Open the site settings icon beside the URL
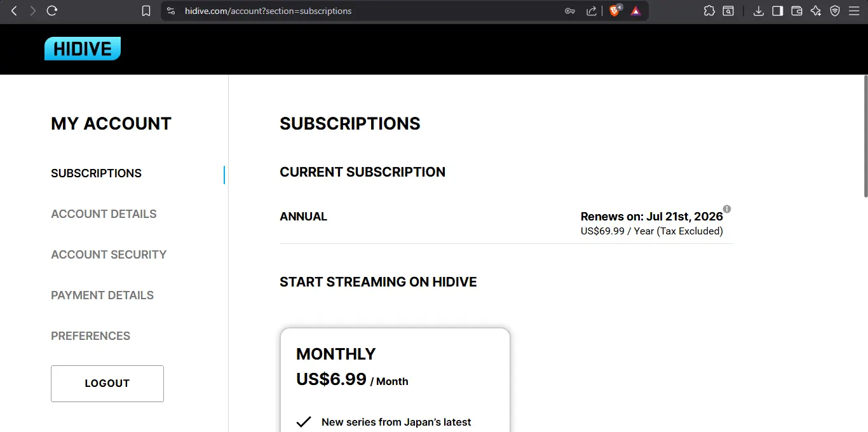868x432 pixels. [x=170, y=11]
